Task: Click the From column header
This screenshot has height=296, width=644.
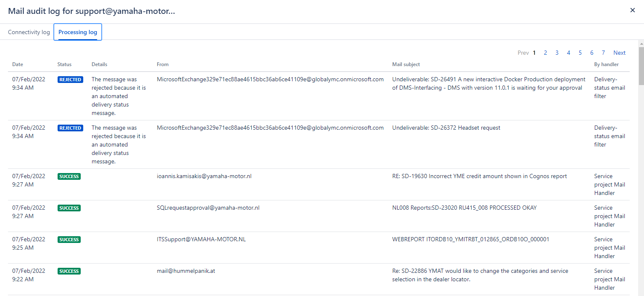Action: [163, 64]
